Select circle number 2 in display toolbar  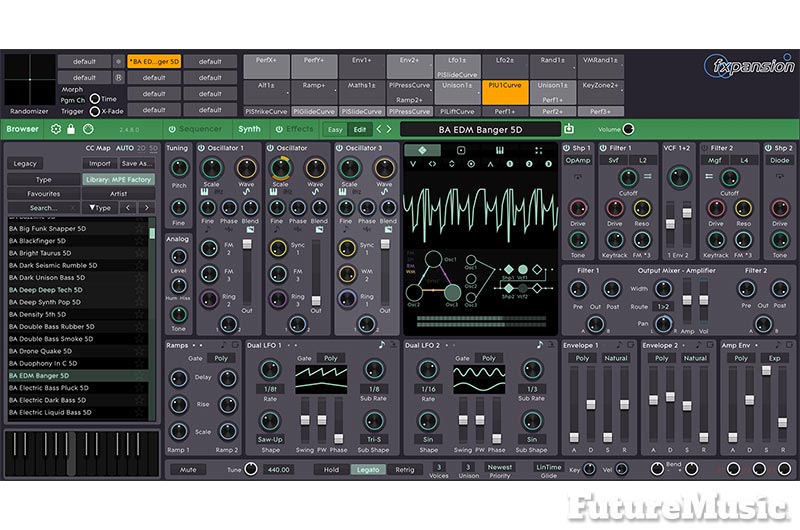(529, 164)
